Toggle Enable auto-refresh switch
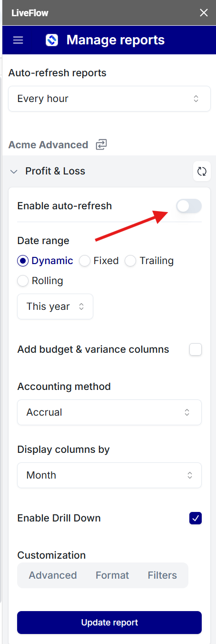Image resolution: width=216 pixels, height=644 pixels. (x=189, y=206)
